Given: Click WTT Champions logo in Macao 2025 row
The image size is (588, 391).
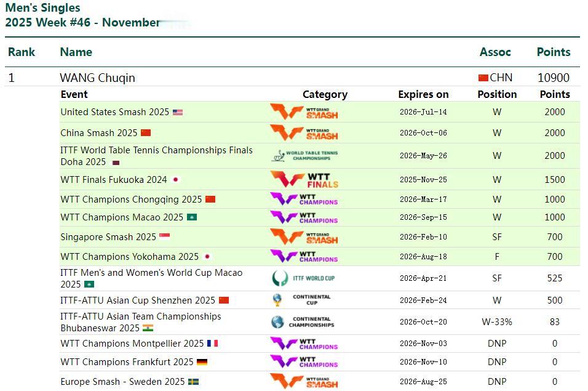Looking at the screenshot, I should pyautogui.click(x=304, y=217).
